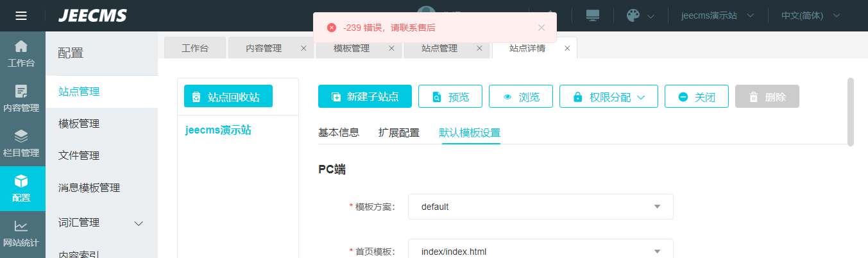Viewport: 868px width, 258px height.
Task: Open the 中文(简体) language dropdown
Action: coord(810,15)
